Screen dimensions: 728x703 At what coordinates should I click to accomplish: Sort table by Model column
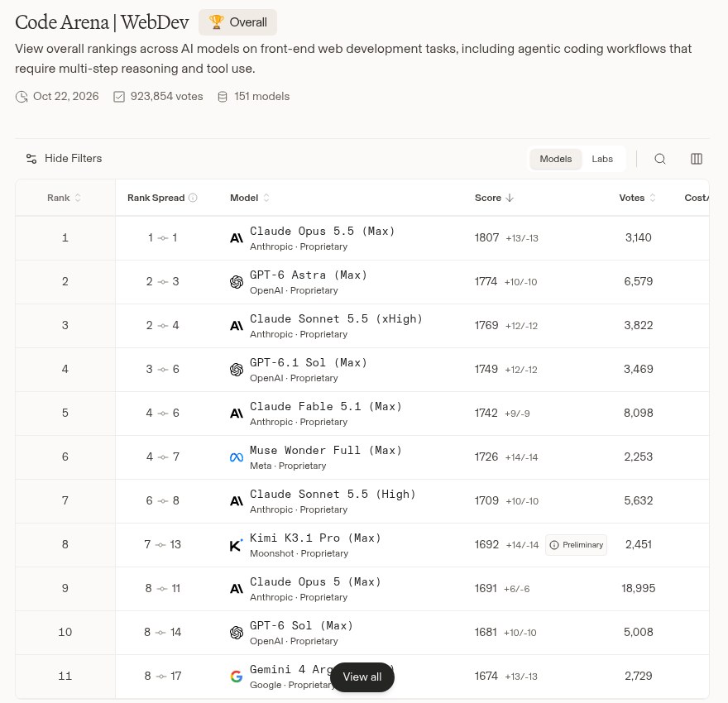[x=249, y=198]
